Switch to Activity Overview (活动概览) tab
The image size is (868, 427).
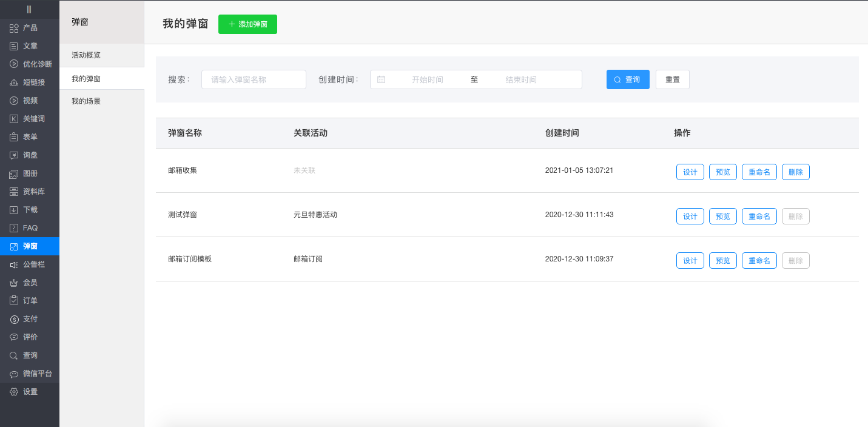click(86, 55)
